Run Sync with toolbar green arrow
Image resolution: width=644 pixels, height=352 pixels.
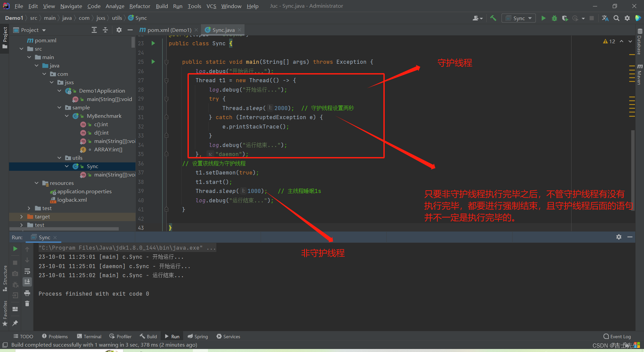[x=543, y=18]
